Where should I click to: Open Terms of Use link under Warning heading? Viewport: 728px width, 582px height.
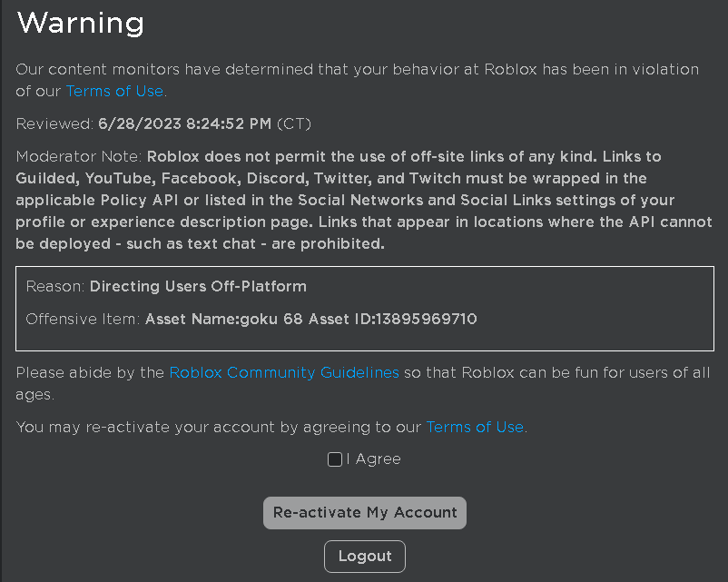pyautogui.click(x=114, y=91)
